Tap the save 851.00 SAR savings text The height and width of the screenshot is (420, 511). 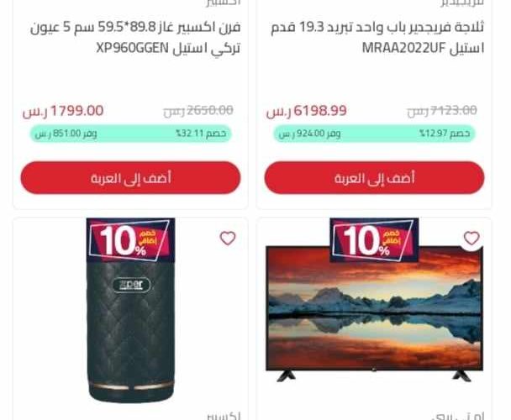pos(66,134)
